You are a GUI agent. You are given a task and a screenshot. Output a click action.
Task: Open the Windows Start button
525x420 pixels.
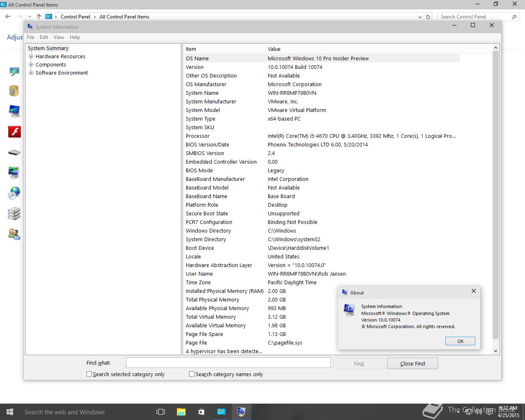[x=10, y=412]
